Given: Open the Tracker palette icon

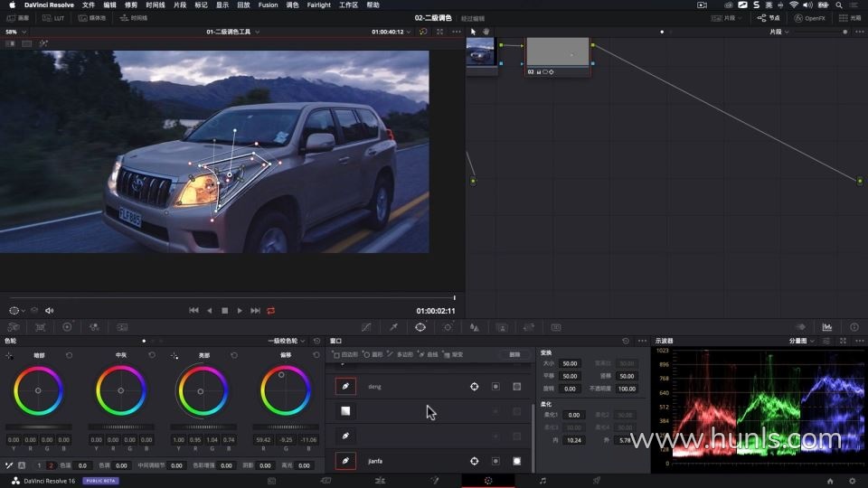Looking at the screenshot, I should point(448,327).
